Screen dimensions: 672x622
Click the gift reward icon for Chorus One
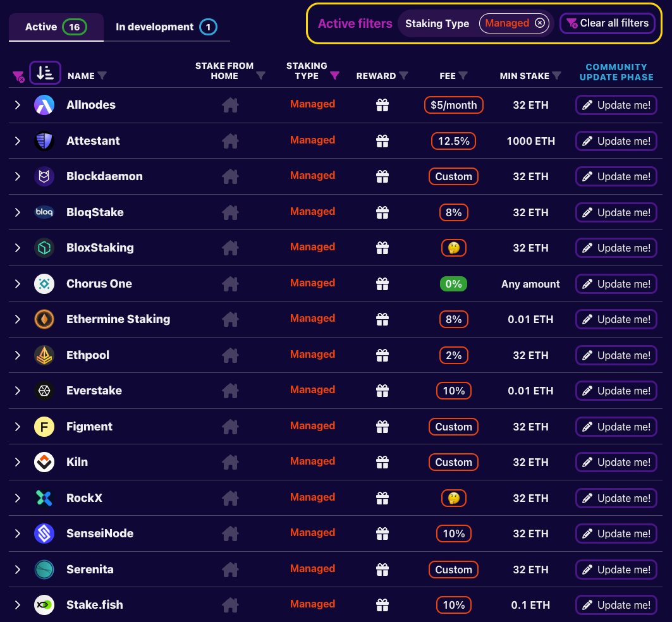click(382, 284)
